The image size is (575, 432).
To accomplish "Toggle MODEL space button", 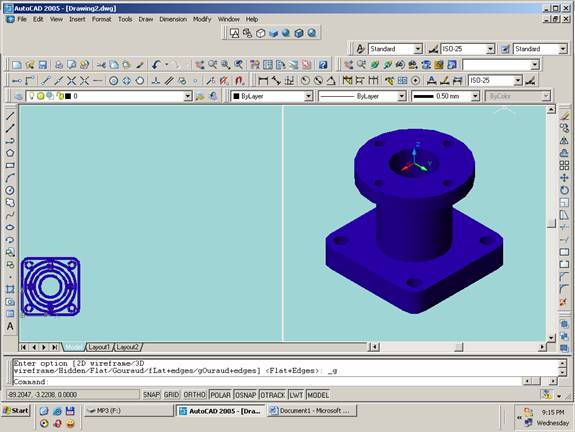I will click(x=318, y=395).
